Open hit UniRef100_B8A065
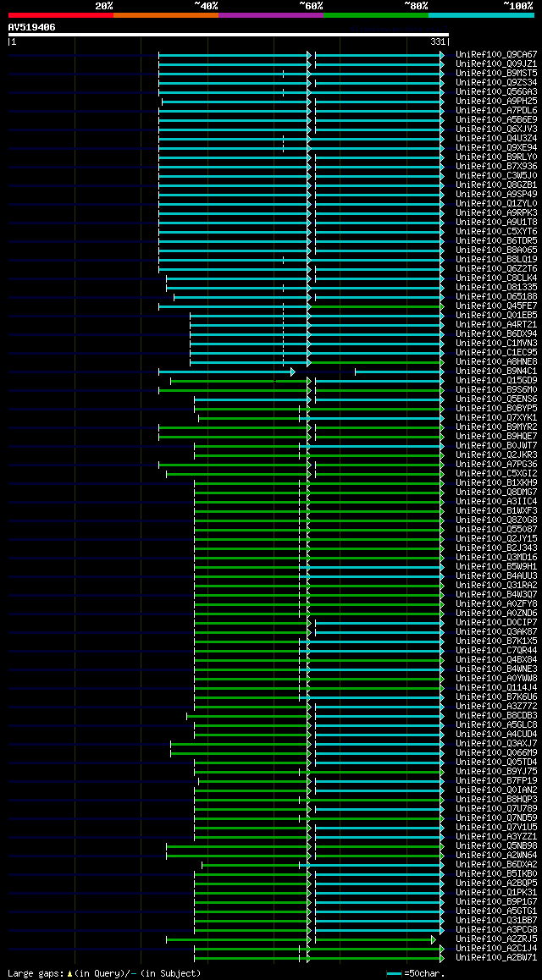Viewport: 542px width, 980px height. 496,251
